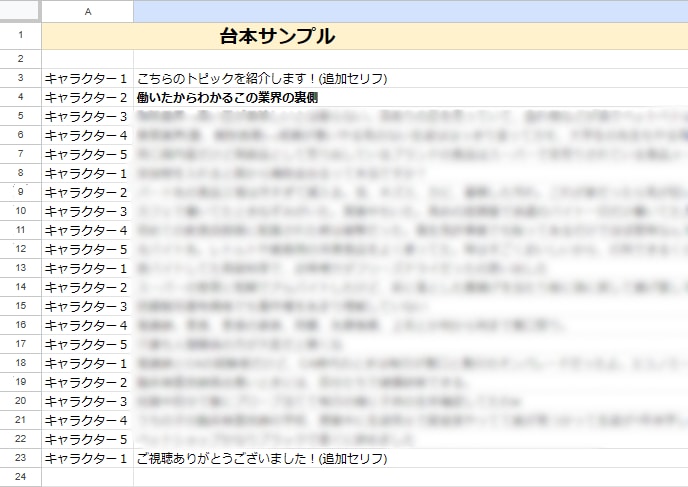Click キャラクター１ cell in row 18
688x487 pixels.
point(88,363)
